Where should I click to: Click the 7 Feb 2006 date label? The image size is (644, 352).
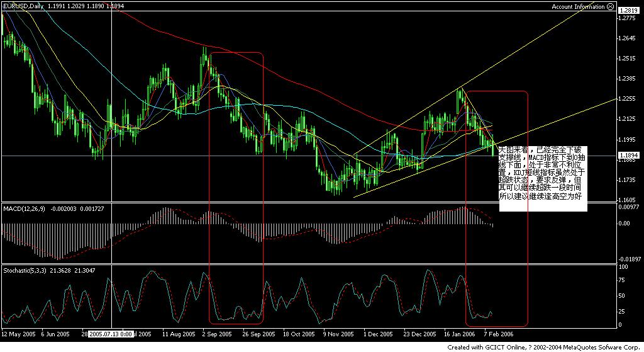(499, 334)
